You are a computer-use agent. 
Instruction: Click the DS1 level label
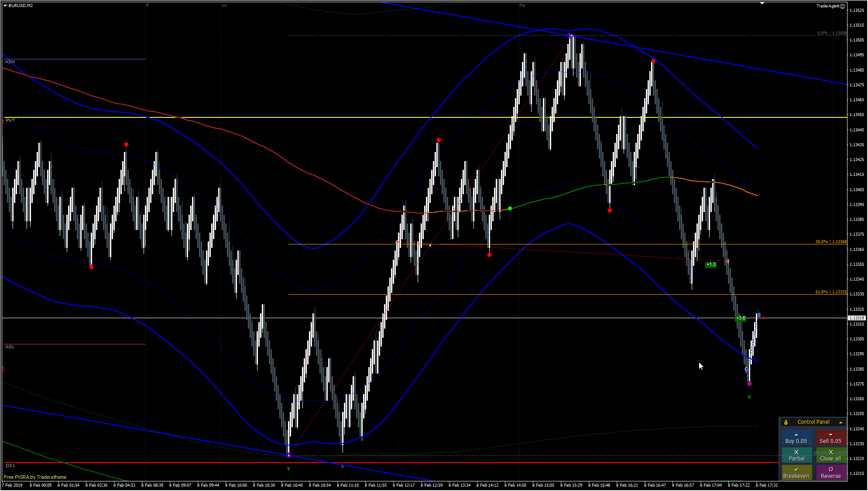point(10,466)
